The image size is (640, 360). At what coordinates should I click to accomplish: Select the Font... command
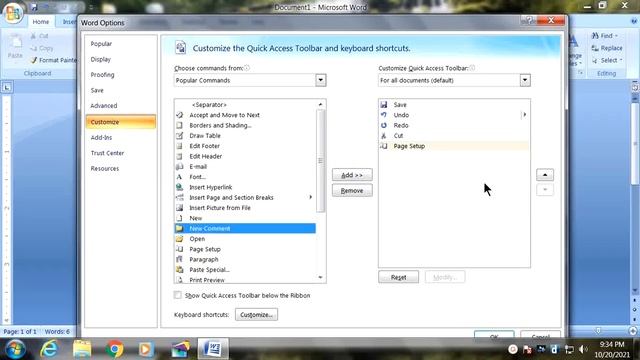click(245, 177)
